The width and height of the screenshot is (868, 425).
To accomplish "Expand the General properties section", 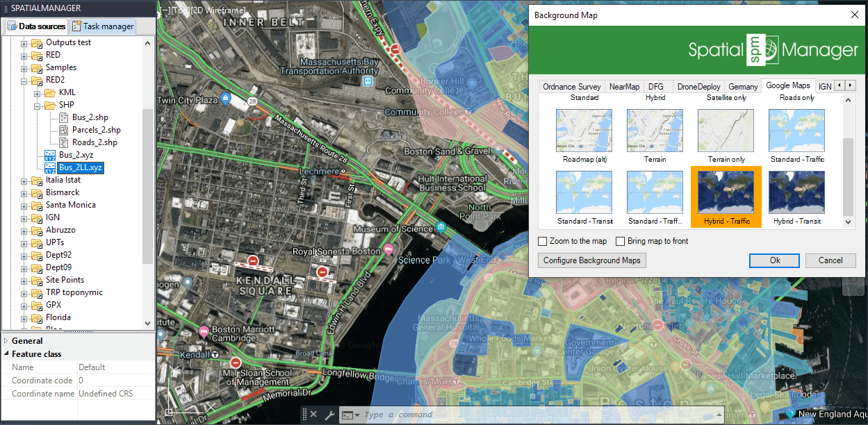I will (x=6, y=341).
